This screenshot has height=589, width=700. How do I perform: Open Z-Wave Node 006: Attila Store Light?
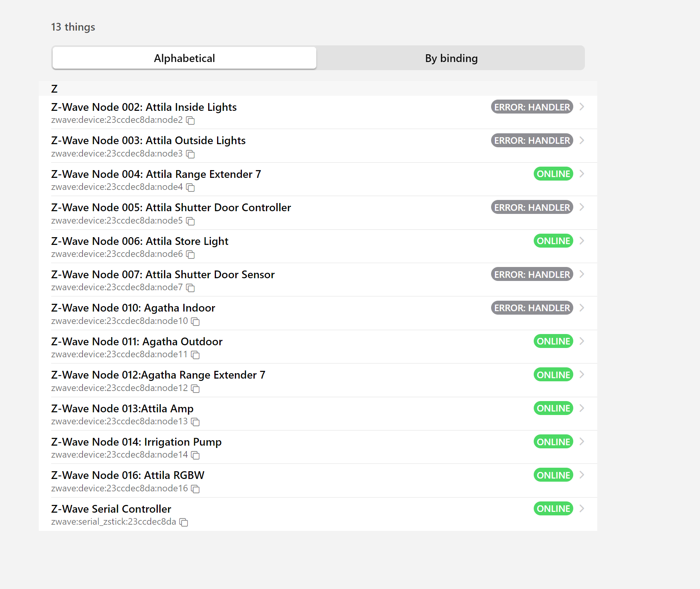click(x=140, y=241)
